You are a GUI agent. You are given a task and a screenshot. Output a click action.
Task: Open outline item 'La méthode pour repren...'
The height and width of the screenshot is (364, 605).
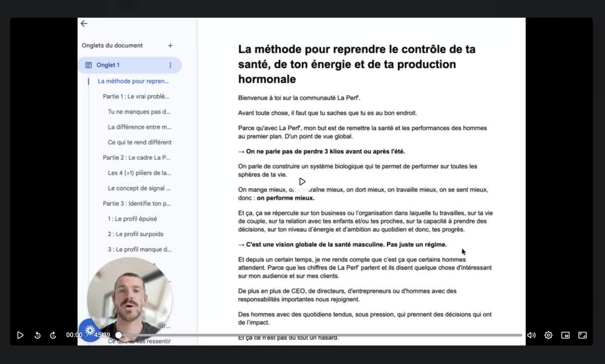coord(134,81)
